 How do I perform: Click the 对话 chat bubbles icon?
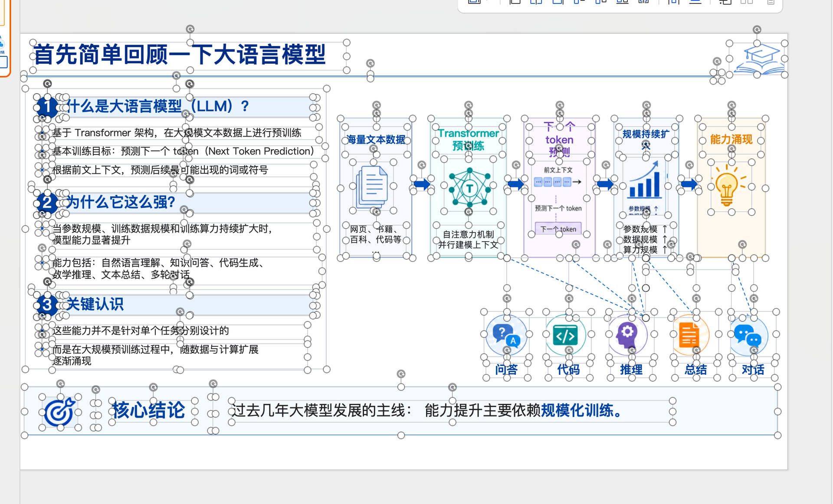pos(749,335)
